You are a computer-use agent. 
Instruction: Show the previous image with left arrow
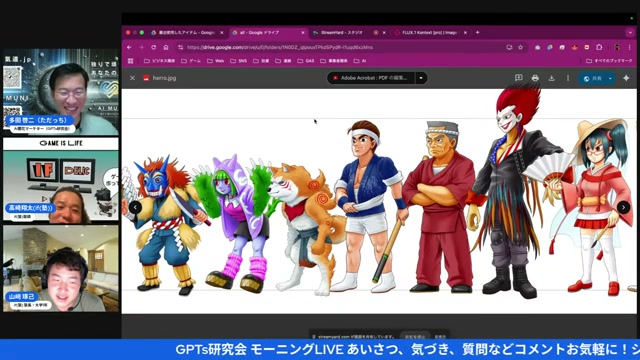(x=135, y=207)
